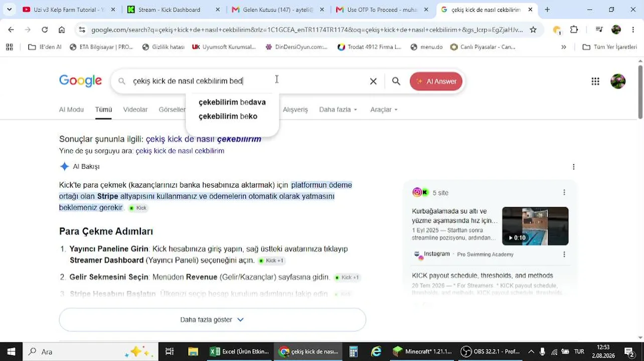Screen dimensions: 644x361
Task: Click the AI Answer button
Action: pyautogui.click(x=436, y=81)
